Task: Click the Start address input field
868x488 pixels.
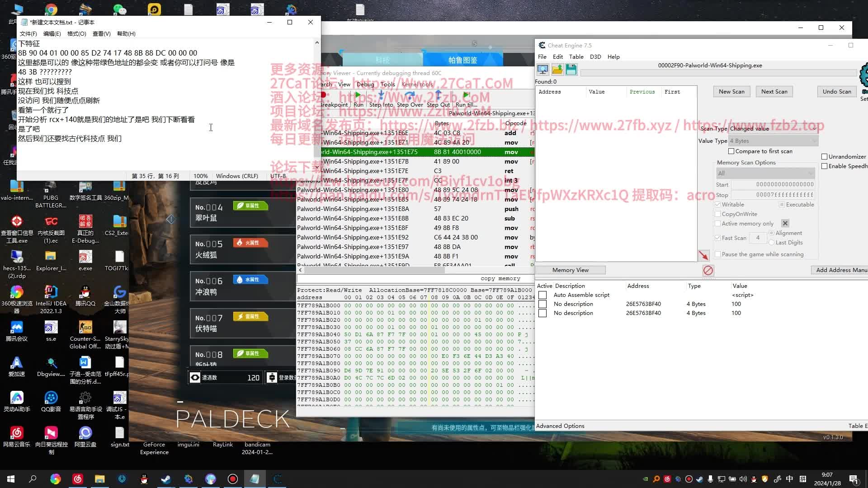Action: pyautogui.click(x=773, y=184)
